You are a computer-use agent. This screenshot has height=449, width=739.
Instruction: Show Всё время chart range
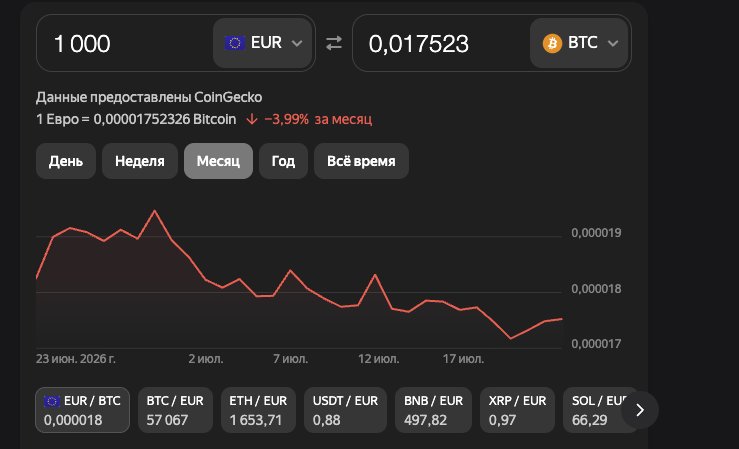tap(361, 161)
